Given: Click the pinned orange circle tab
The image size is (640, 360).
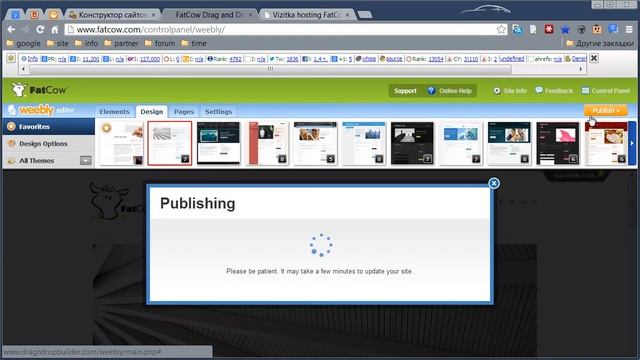Looking at the screenshot, I should tap(53, 15).
